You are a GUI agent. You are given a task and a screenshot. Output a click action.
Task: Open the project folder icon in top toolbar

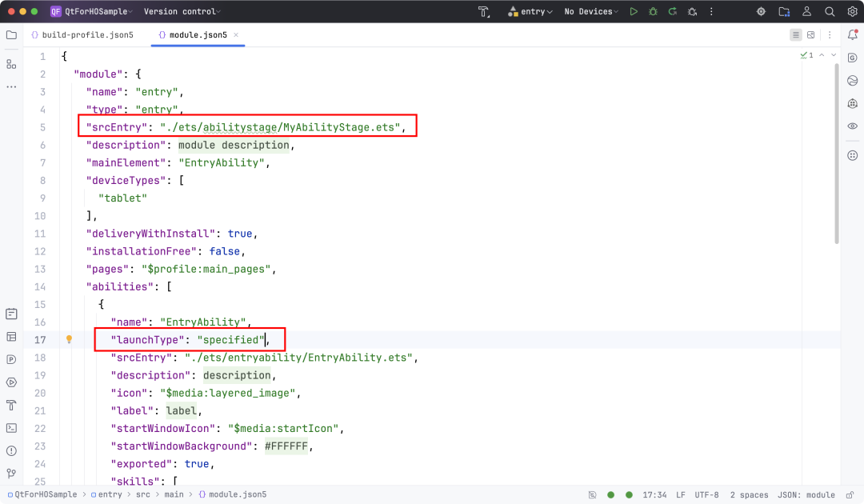coord(784,11)
